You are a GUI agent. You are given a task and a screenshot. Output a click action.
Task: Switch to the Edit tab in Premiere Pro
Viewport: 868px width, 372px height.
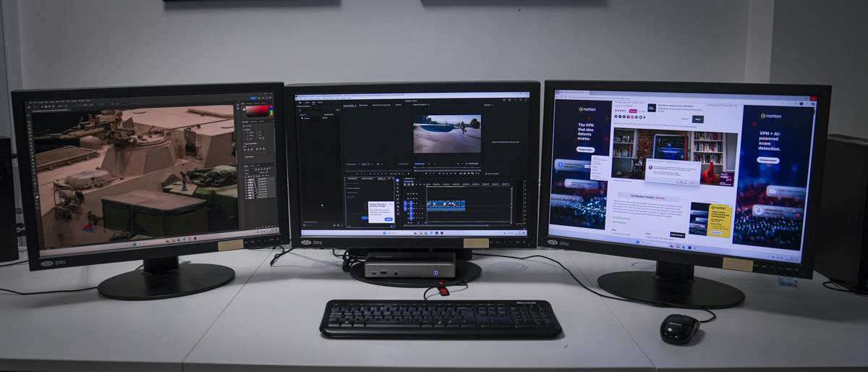click(x=313, y=103)
